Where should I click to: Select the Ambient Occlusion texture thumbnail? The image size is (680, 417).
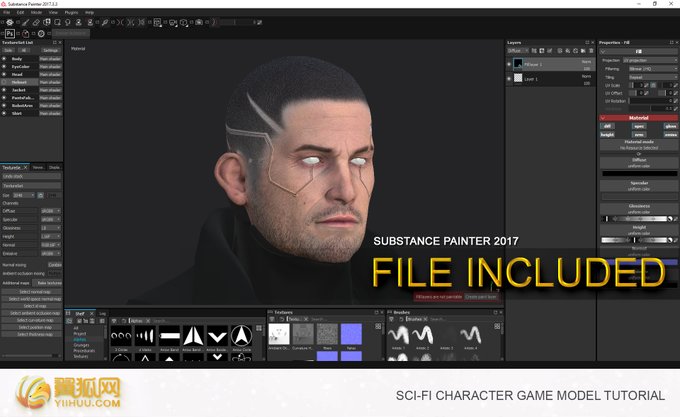(x=279, y=334)
